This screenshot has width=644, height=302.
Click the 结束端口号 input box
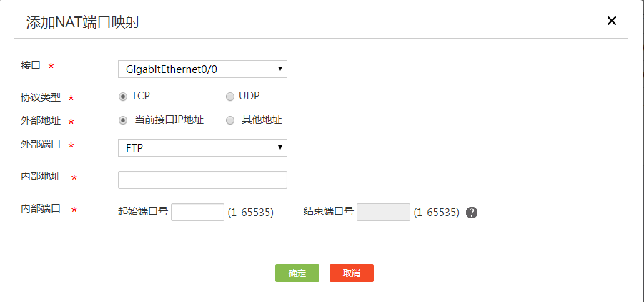coord(383,212)
